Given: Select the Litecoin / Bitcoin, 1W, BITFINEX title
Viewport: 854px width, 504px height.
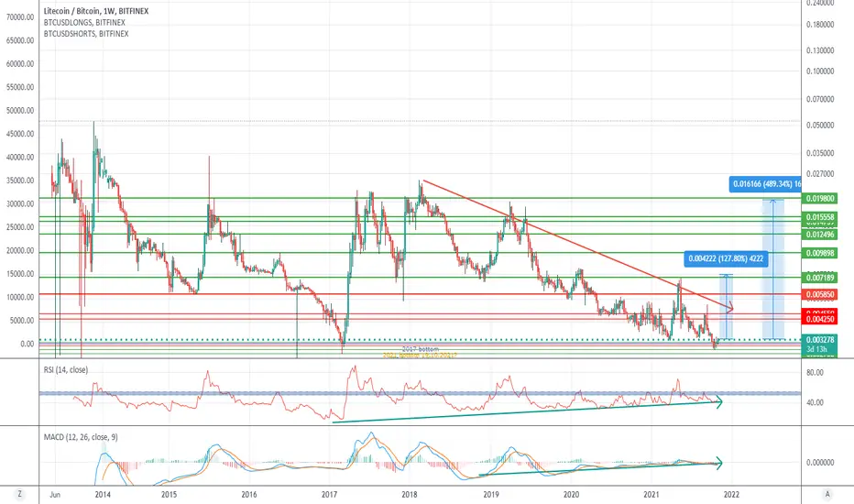Looking at the screenshot, I should coord(96,11).
